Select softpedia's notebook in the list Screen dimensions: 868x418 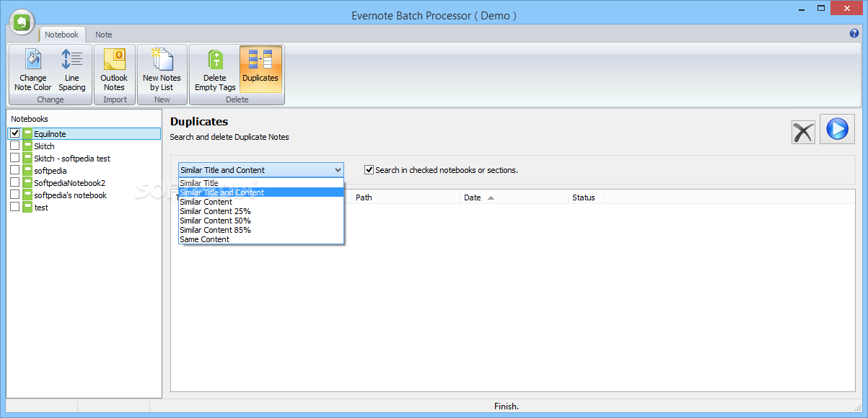pos(84,195)
